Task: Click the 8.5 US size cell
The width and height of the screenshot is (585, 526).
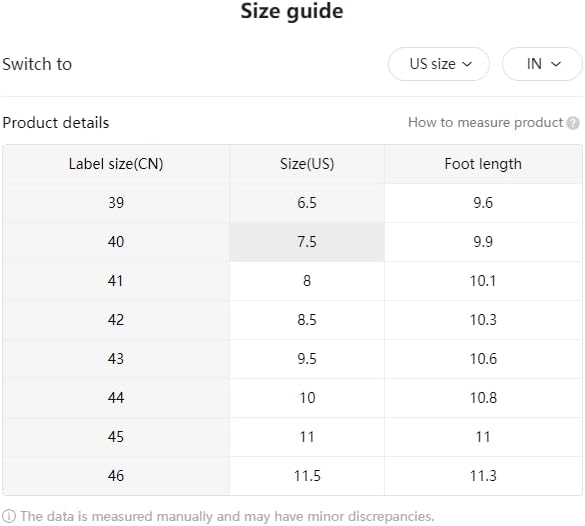Action: tap(307, 320)
